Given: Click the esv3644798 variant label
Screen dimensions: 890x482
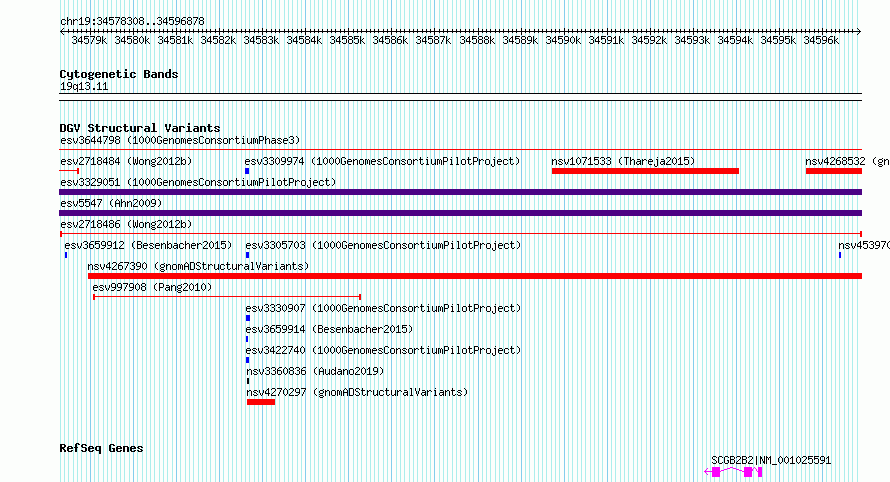Looking at the screenshot, I should (180, 140).
